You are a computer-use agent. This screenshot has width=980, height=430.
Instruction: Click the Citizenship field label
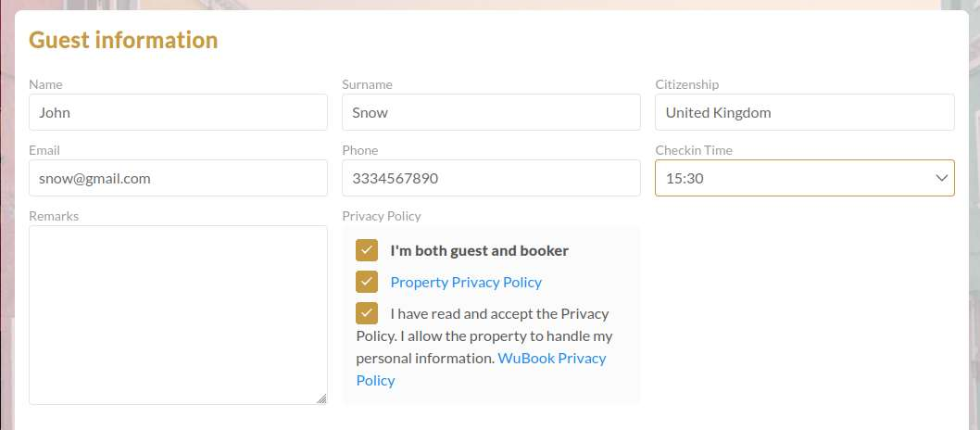tap(687, 84)
